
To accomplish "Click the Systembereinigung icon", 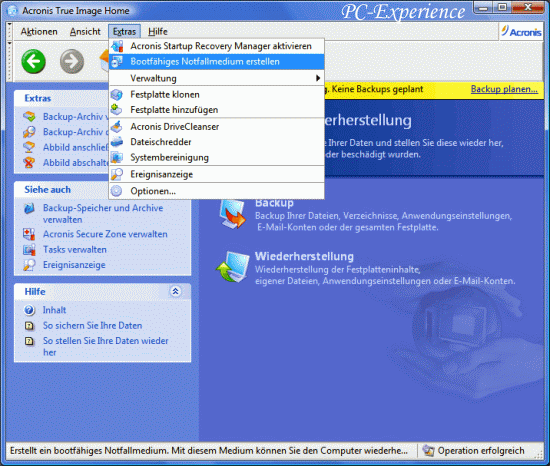I will click(x=116, y=157).
